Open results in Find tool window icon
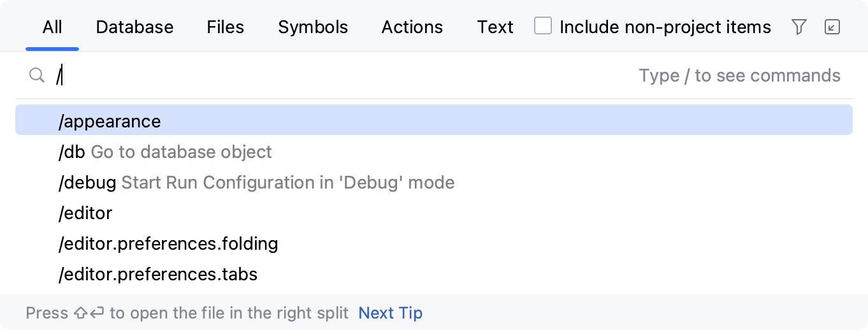The height and width of the screenshot is (330, 868). pos(832,27)
